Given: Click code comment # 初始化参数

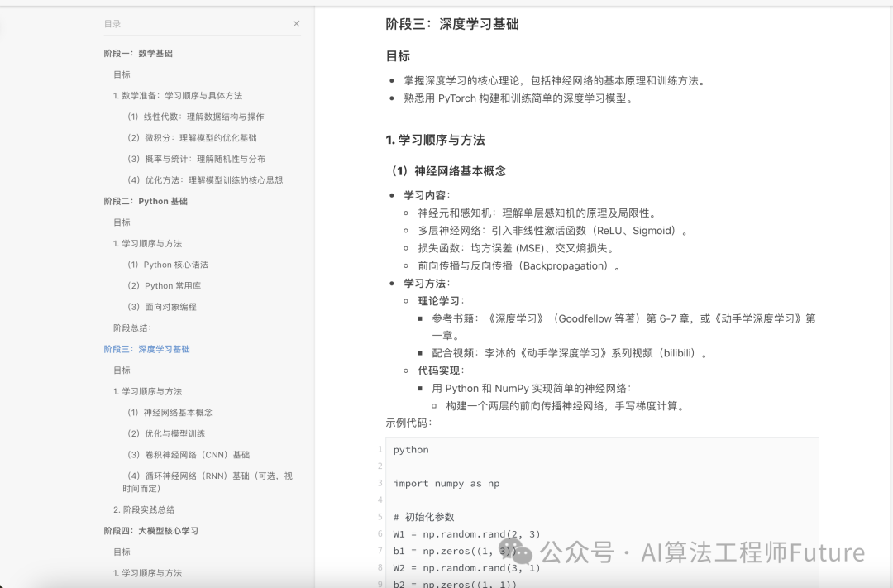Looking at the screenshot, I should (423, 517).
